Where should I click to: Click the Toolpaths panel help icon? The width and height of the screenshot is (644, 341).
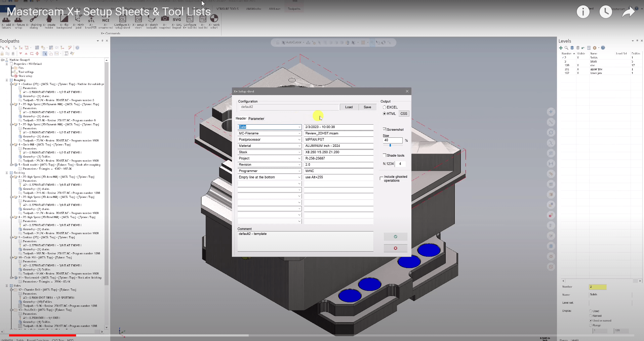coord(77,48)
